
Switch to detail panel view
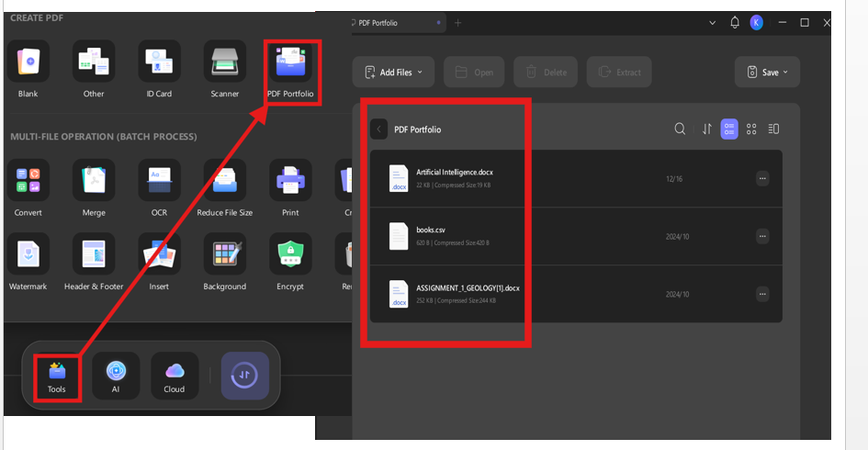click(x=774, y=129)
